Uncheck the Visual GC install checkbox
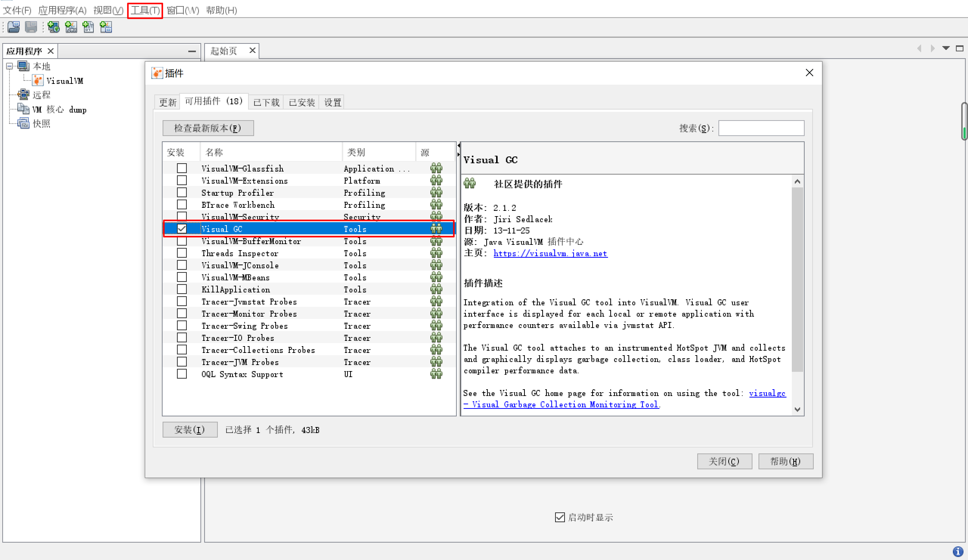 pos(182,229)
